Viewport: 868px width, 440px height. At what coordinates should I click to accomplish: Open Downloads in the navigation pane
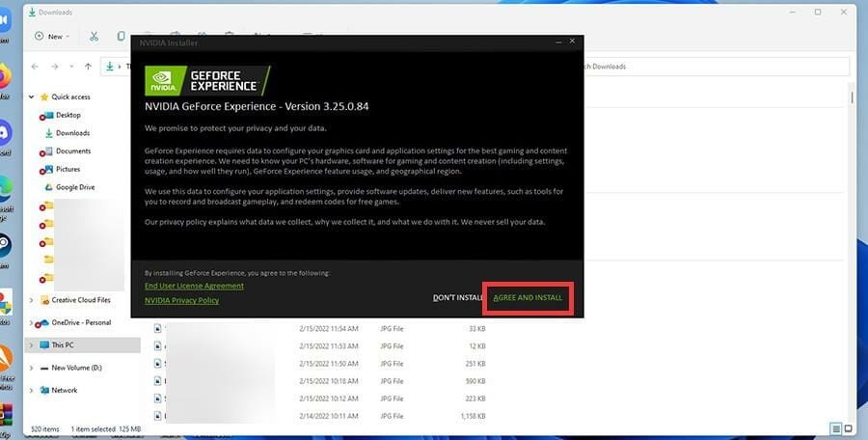[x=72, y=133]
